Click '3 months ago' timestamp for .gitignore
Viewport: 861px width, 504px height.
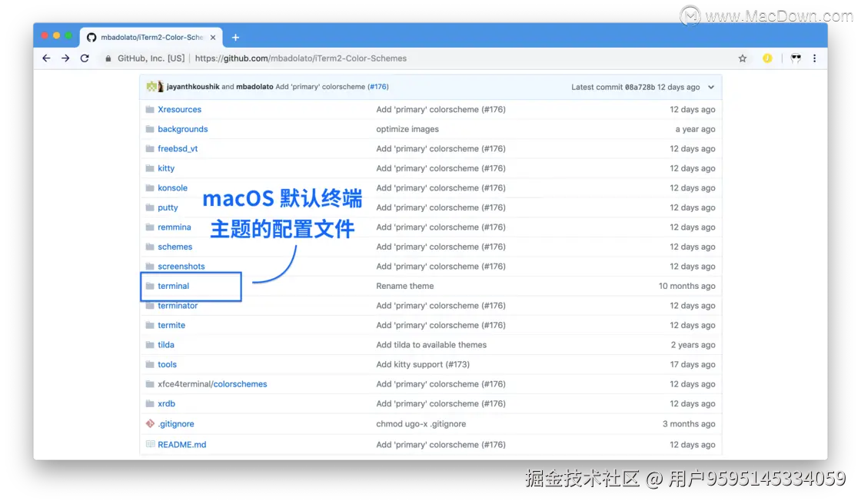(x=689, y=424)
